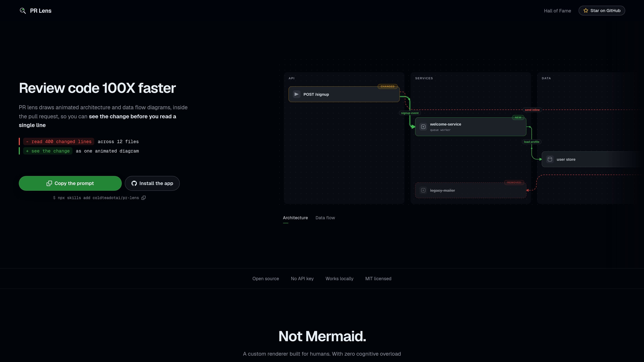The width and height of the screenshot is (644, 362).
Task: Click the play icon on POST /signup node
Action: pos(297,94)
